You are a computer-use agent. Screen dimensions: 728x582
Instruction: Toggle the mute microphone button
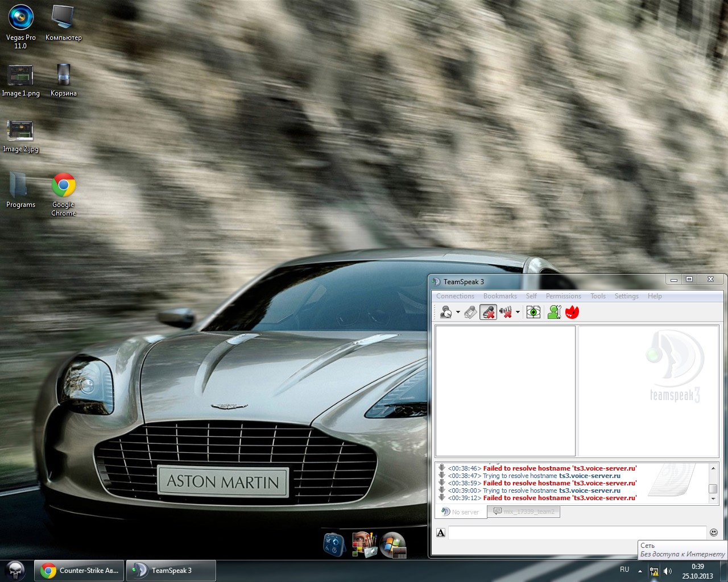coord(488,312)
